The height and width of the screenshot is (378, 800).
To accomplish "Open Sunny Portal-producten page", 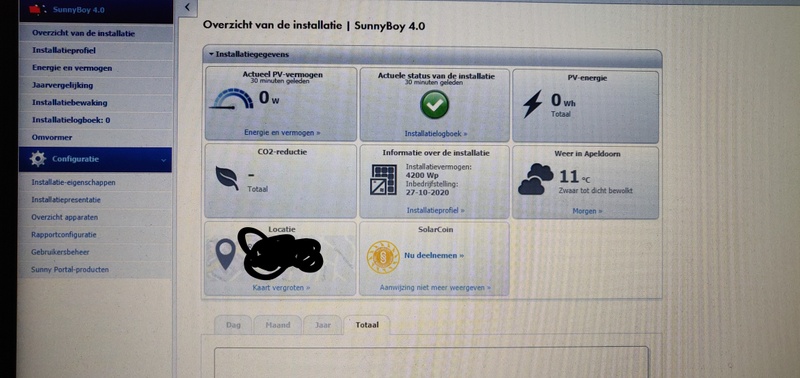I will 95,269.
